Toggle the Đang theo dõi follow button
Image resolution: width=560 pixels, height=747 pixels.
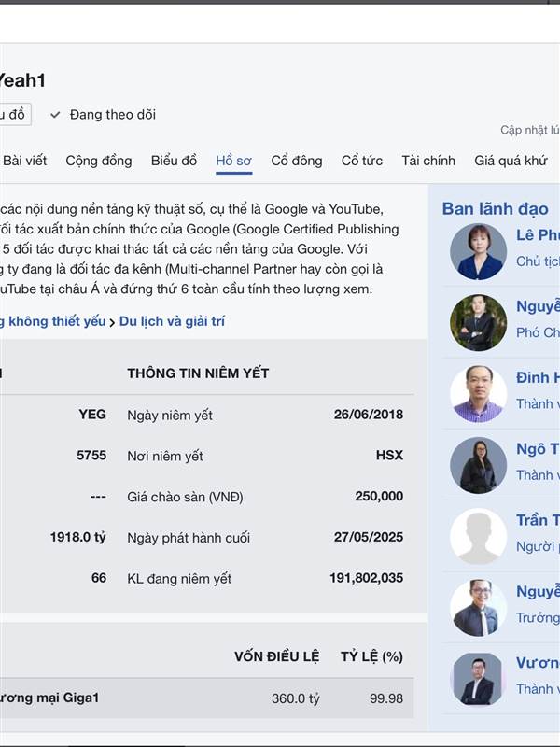[104, 114]
